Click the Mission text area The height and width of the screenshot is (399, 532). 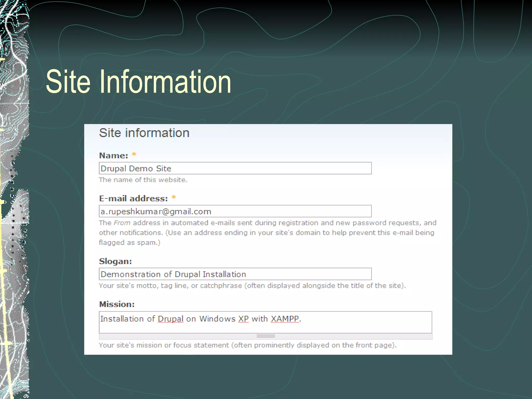[x=265, y=322]
